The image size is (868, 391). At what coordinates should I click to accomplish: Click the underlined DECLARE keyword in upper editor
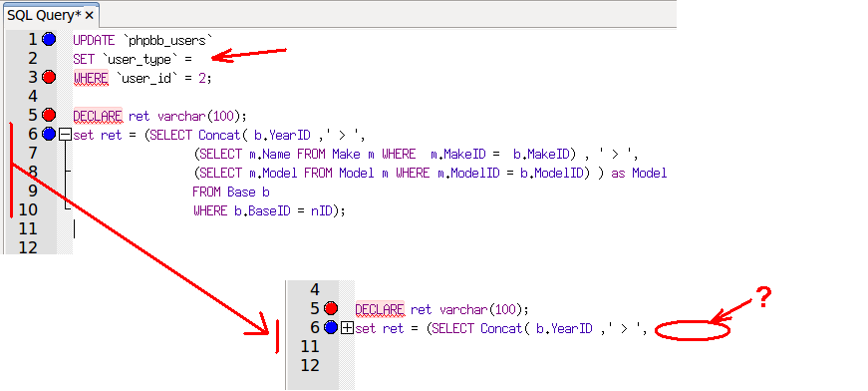point(98,117)
